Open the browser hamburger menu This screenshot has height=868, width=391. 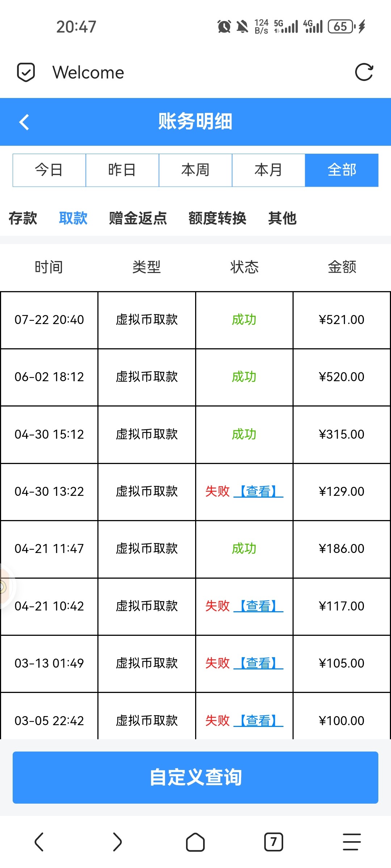point(352,842)
